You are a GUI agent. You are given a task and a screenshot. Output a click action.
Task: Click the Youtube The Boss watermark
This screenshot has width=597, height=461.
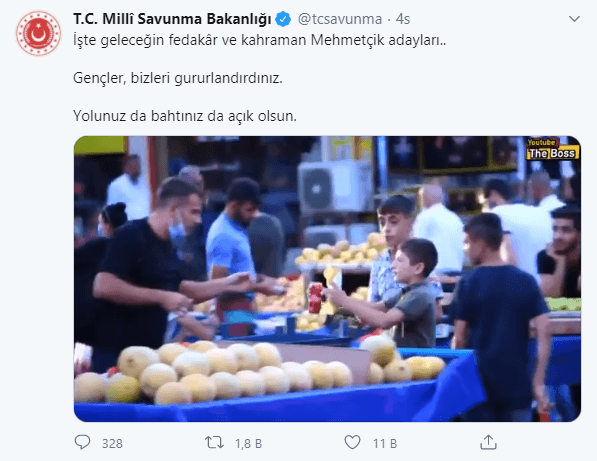coord(552,149)
